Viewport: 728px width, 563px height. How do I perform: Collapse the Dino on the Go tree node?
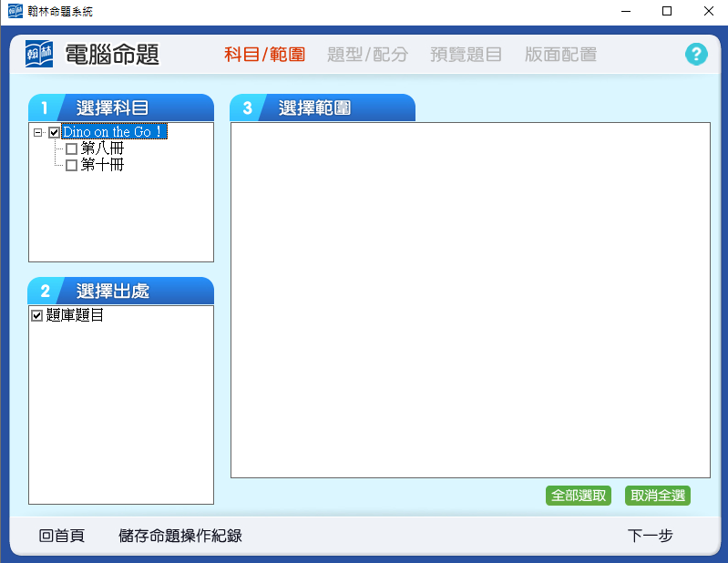37,133
